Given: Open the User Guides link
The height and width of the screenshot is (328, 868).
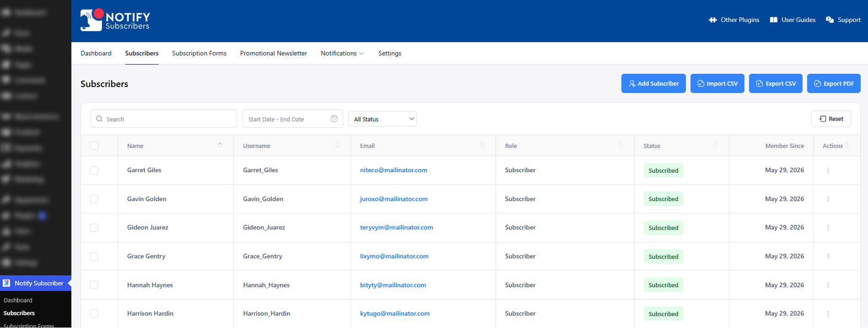Looking at the screenshot, I should click(793, 20).
